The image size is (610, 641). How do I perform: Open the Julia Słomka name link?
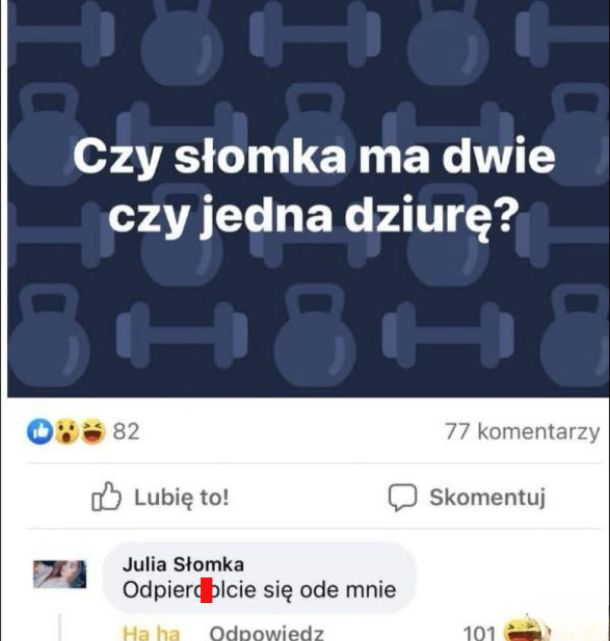tap(183, 565)
